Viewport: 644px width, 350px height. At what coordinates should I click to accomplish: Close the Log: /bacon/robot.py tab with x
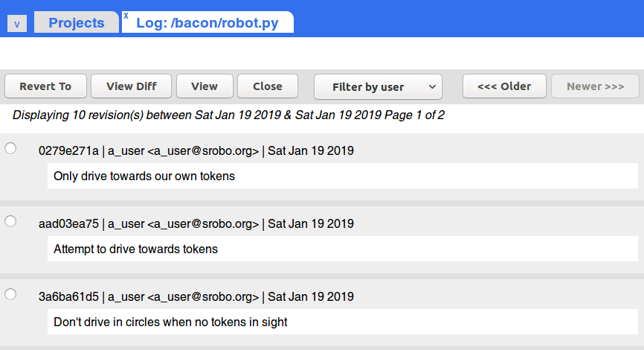(x=126, y=16)
